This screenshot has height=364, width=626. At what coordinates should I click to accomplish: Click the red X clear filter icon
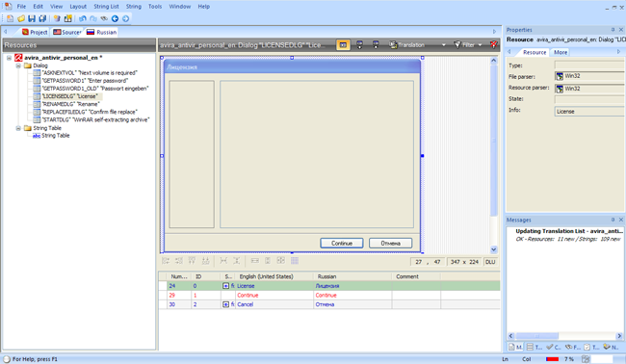(x=494, y=44)
